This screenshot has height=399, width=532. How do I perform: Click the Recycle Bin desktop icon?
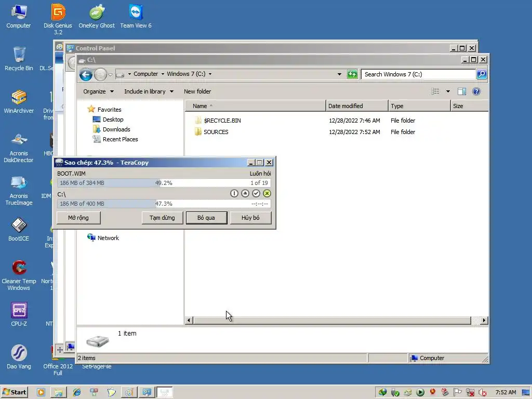(x=19, y=58)
